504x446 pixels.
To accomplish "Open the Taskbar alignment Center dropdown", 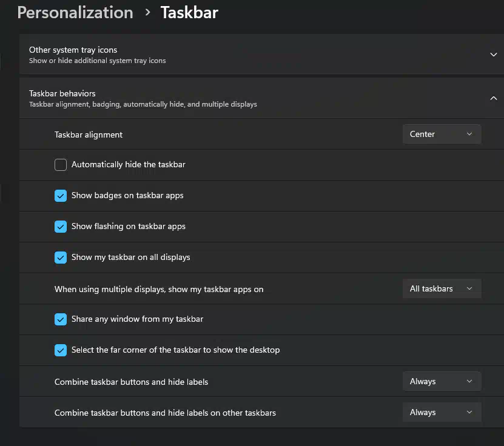I will [x=442, y=134].
